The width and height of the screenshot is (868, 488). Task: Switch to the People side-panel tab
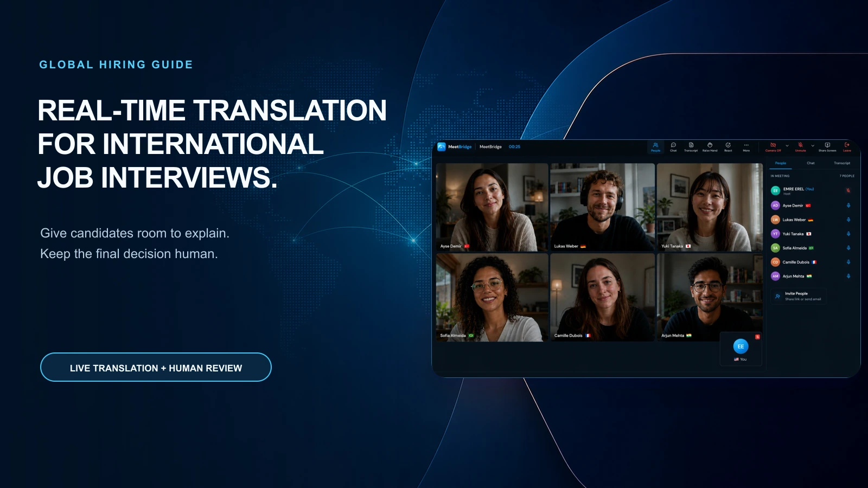point(781,163)
